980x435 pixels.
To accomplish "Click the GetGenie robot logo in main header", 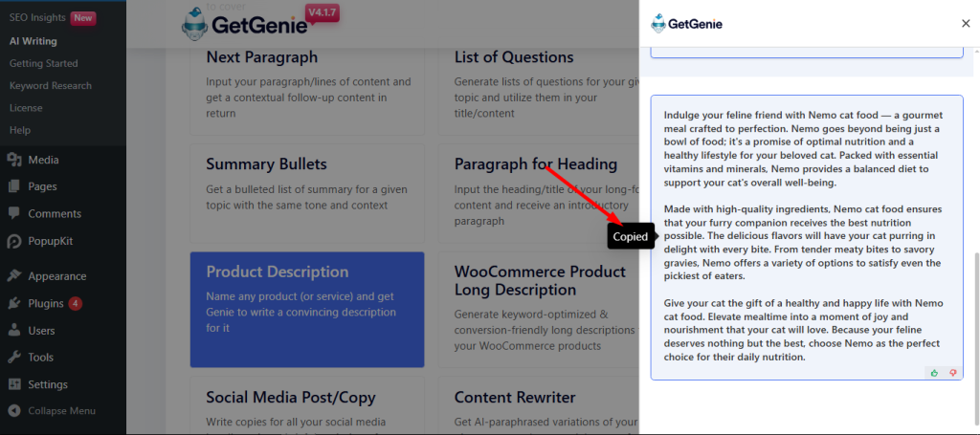I will tap(194, 24).
